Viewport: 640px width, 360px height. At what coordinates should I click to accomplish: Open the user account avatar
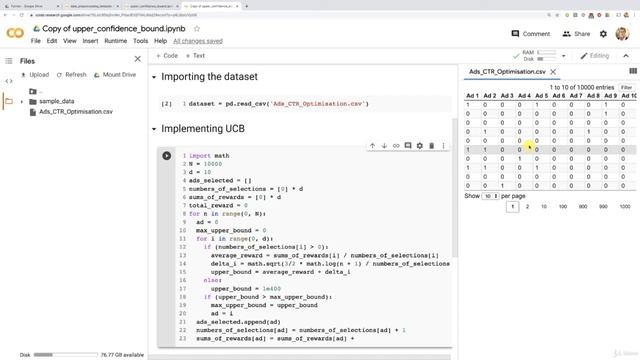(x=622, y=34)
